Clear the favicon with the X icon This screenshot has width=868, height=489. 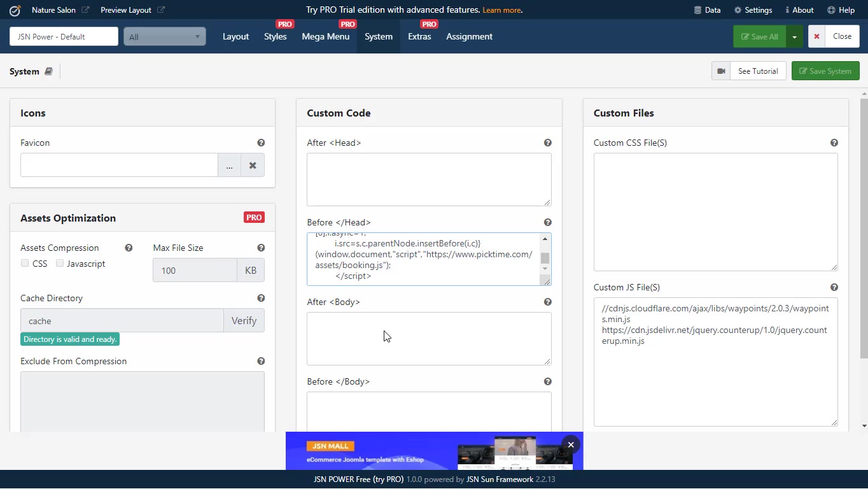point(253,166)
